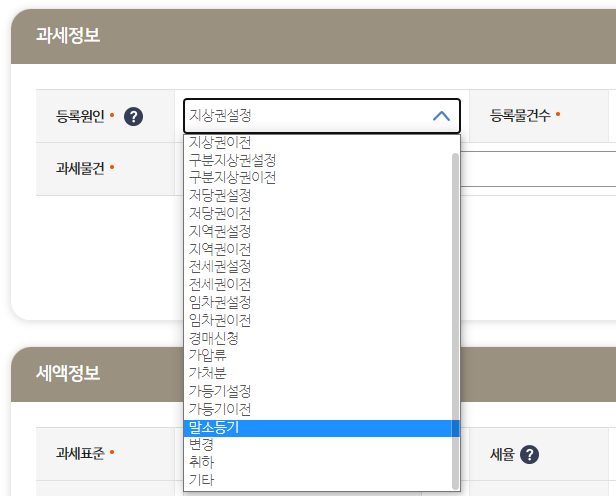The image size is (616, 496).
Task: Open help icon next to 등록원인
Action: (134, 117)
